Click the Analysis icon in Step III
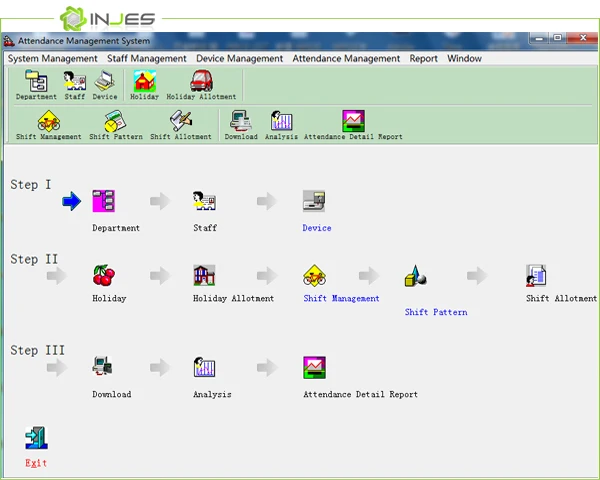The image size is (600, 480). [204, 367]
